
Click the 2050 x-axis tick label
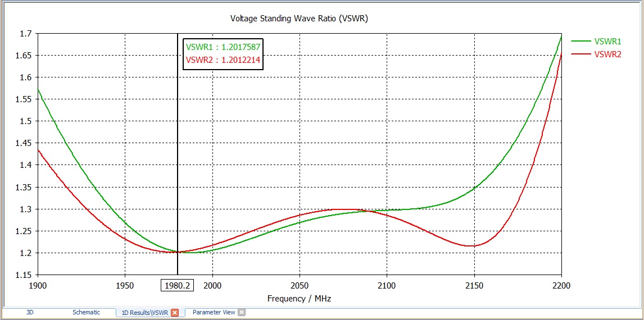point(300,286)
